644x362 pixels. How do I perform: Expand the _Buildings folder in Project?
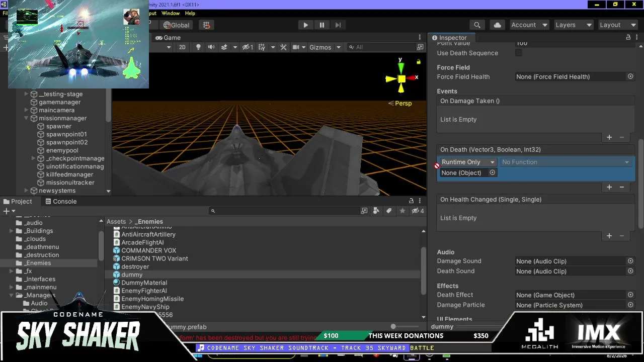pos(11,231)
